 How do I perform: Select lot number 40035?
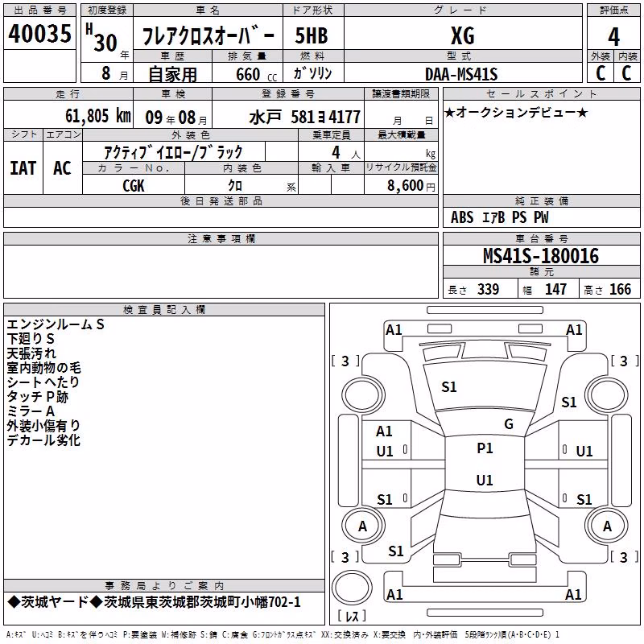pos(39,33)
